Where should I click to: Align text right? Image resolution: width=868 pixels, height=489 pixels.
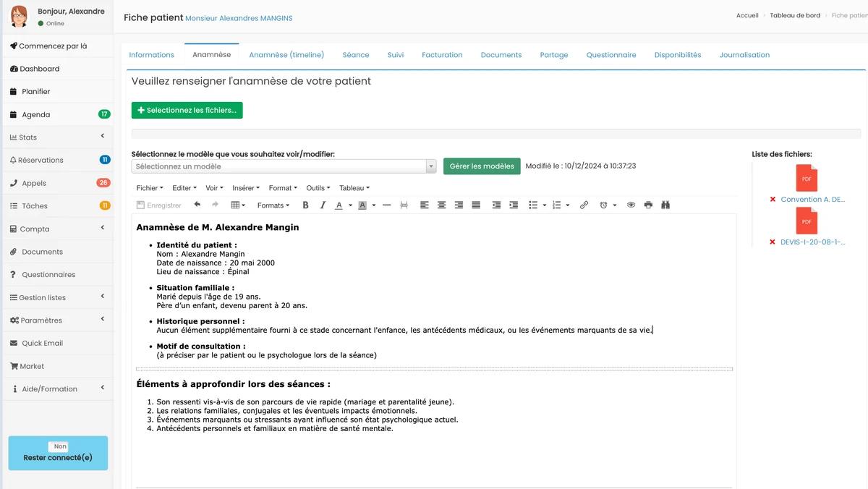459,205
